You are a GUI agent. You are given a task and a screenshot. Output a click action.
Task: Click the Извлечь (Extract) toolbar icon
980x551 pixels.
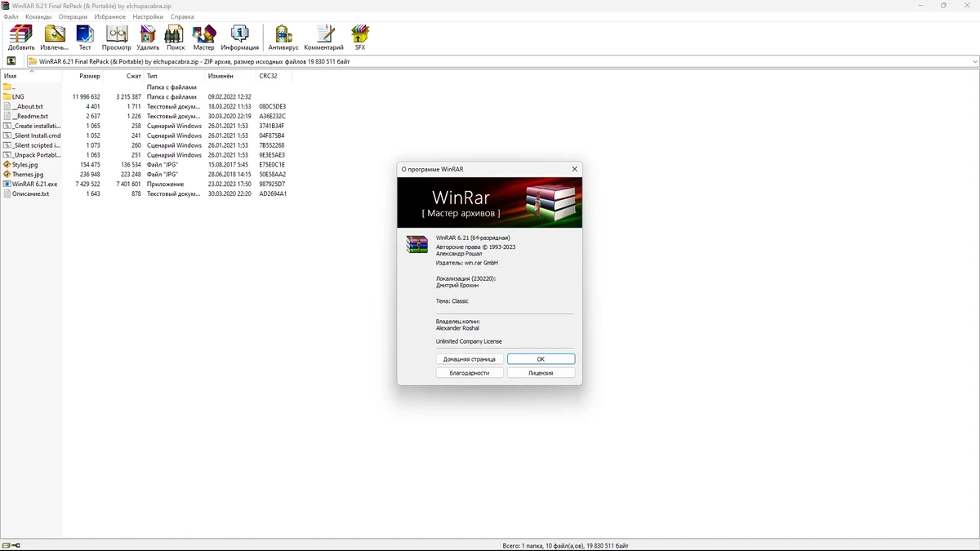tap(55, 34)
